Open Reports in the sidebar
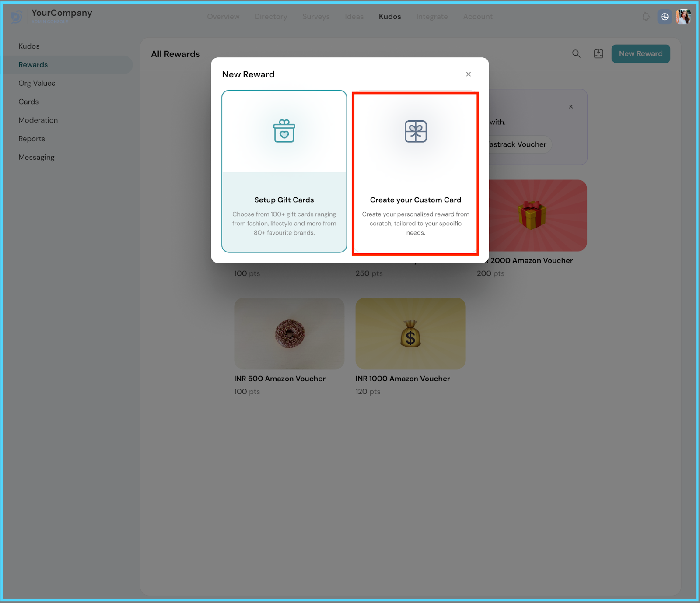This screenshot has height=603, width=700. 31,139
